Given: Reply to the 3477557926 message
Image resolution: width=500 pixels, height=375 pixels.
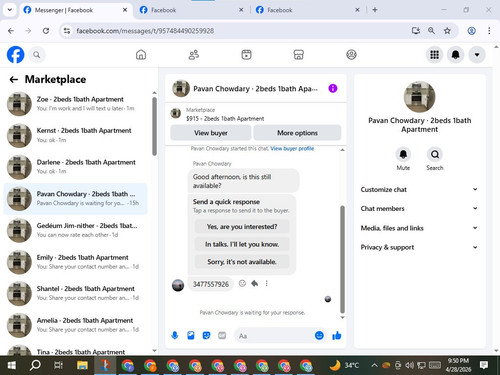Looking at the screenshot, I should [255, 283].
